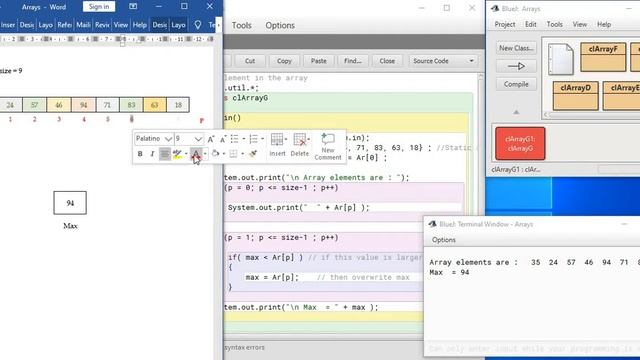This screenshot has width=640, height=360.
Task: Click Close in the BlueJ editor toolbar
Action: (387, 61)
